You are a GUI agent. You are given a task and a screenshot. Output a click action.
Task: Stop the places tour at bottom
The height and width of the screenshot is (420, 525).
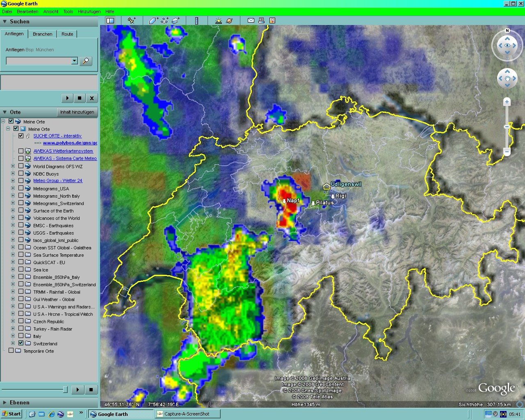91,390
